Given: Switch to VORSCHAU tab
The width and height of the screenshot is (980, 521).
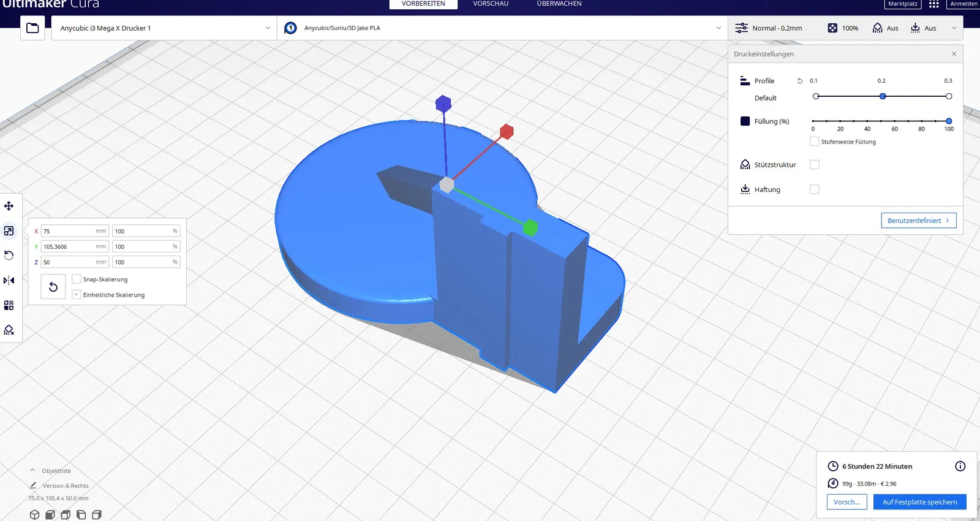Looking at the screenshot, I should click(x=491, y=4).
